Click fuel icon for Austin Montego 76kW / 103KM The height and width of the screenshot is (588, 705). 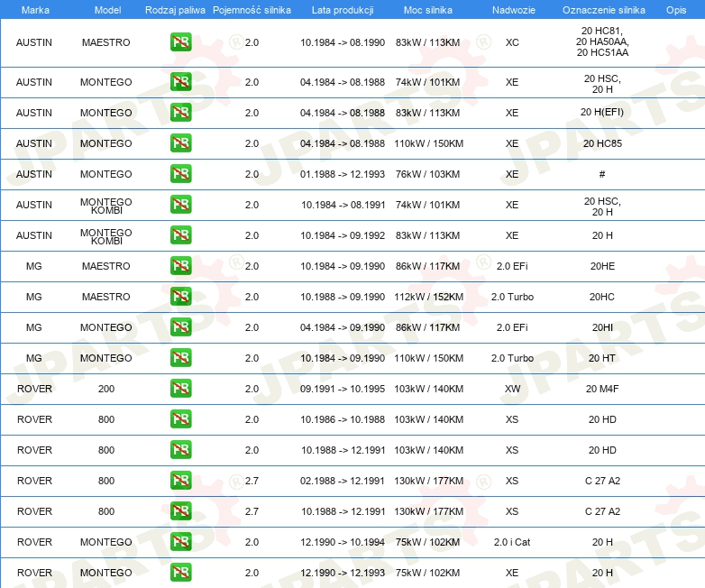[180, 174]
